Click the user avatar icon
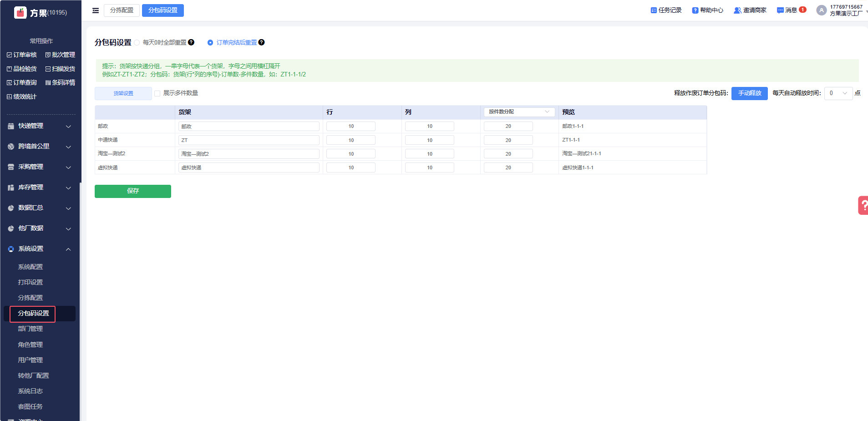This screenshot has width=868, height=421. coord(821,10)
